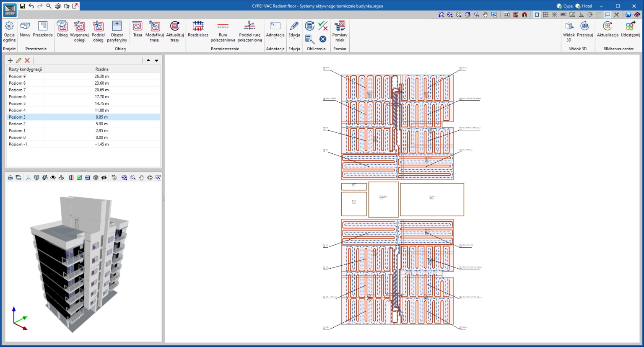Toggle the grid display icon
The image size is (644, 347).
pos(545,14)
